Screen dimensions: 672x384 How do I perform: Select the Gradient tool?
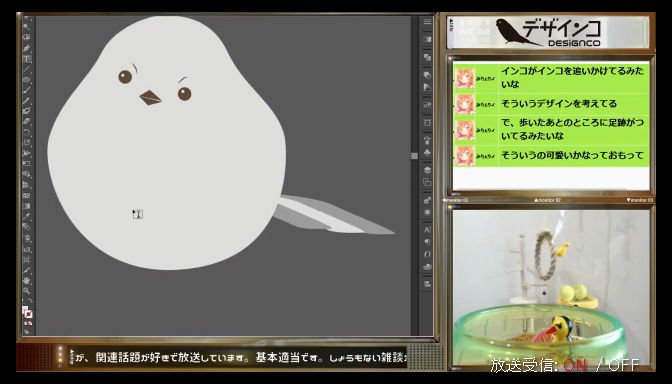point(27,206)
